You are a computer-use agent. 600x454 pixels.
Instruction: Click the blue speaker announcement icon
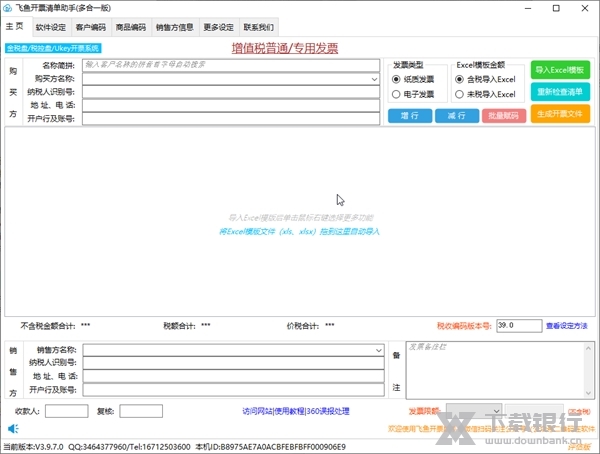(x=13, y=428)
